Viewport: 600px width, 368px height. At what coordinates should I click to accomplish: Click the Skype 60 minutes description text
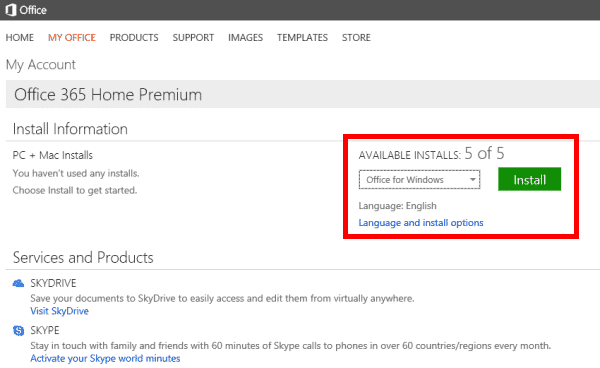(x=290, y=346)
